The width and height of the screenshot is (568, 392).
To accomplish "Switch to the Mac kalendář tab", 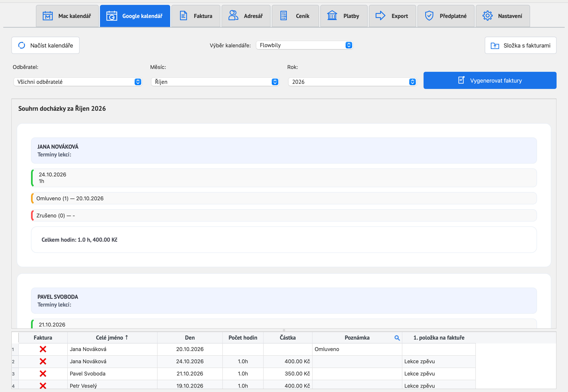I will 67,16.
